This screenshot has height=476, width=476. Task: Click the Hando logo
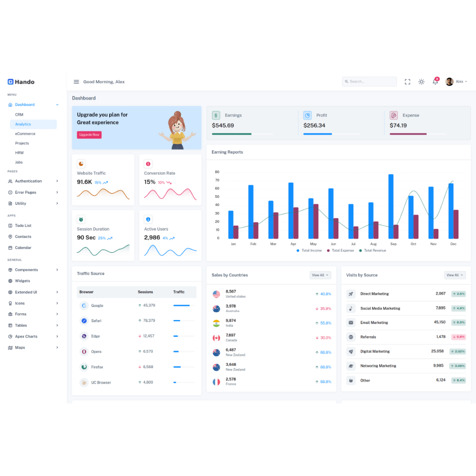(x=21, y=82)
